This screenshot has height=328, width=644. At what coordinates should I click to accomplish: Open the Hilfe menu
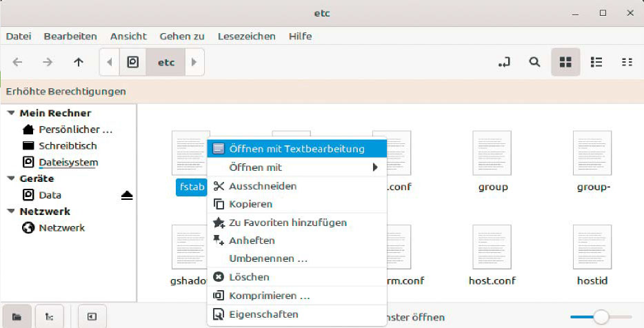[x=300, y=36]
